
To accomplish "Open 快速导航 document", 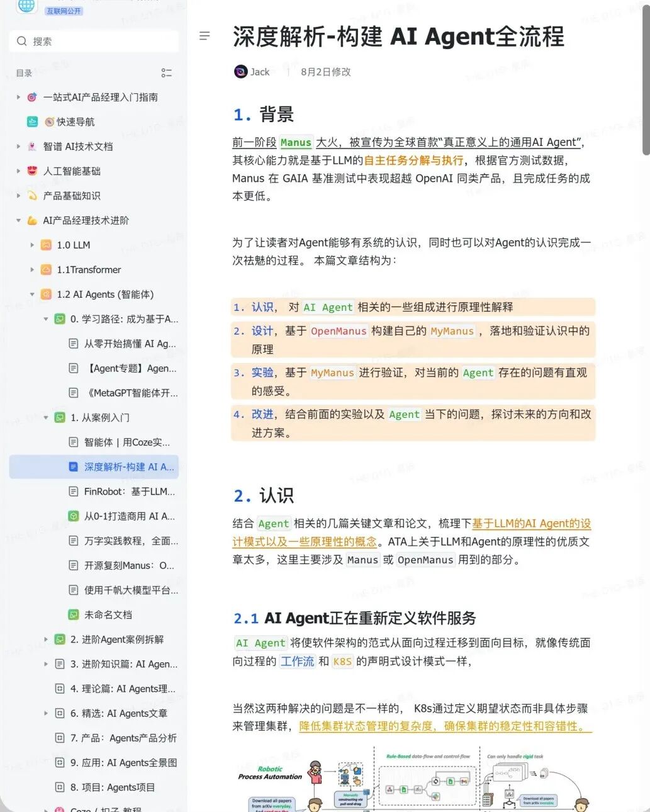I will pos(76,121).
